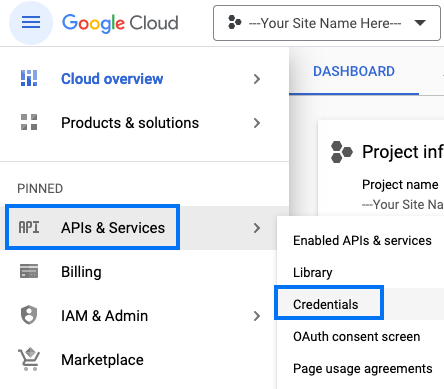This screenshot has width=444, height=389.
Task: Click the Marketplace shopping cart icon
Action: pos(29,359)
